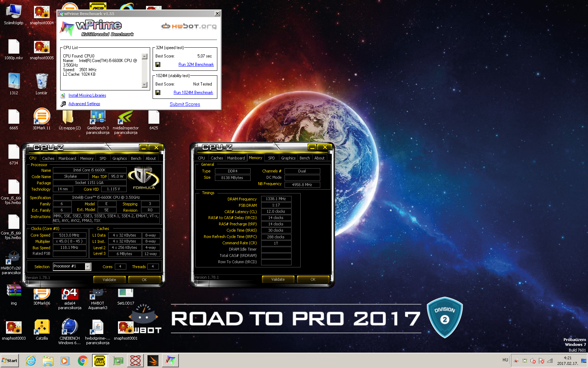The image size is (588, 368).
Task: Open the 1080p.mkv file icon
Action: pyautogui.click(x=14, y=49)
